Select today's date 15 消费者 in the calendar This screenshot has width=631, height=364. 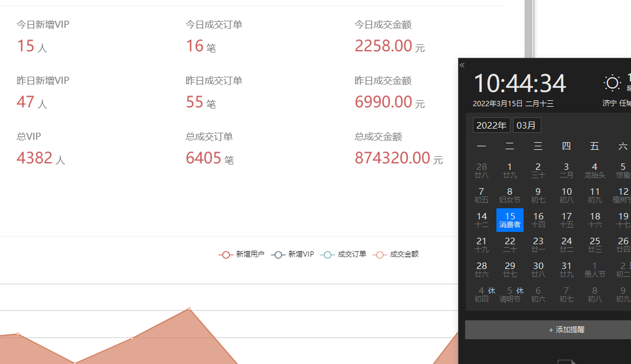510,220
